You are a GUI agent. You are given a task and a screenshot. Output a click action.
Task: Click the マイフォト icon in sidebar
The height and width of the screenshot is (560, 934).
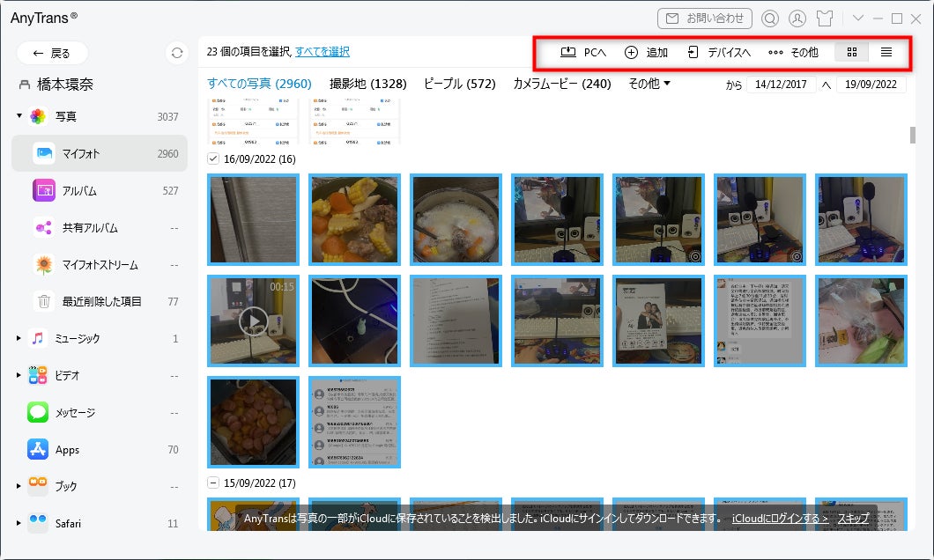point(44,153)
